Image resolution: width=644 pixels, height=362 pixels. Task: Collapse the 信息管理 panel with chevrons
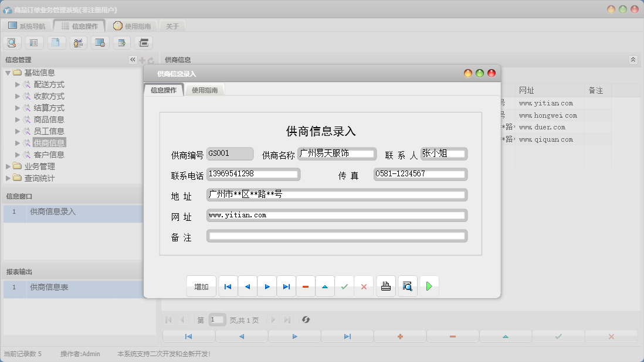133,59
